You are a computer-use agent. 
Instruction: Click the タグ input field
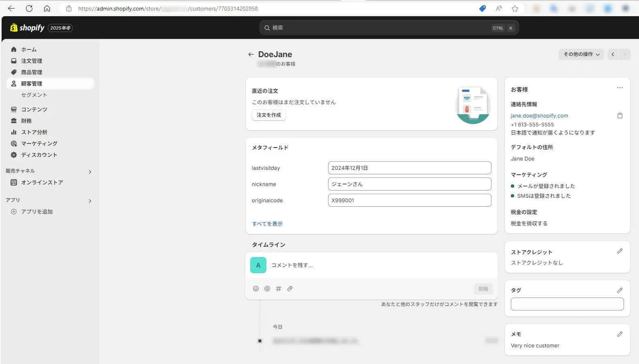click(567, 304)
